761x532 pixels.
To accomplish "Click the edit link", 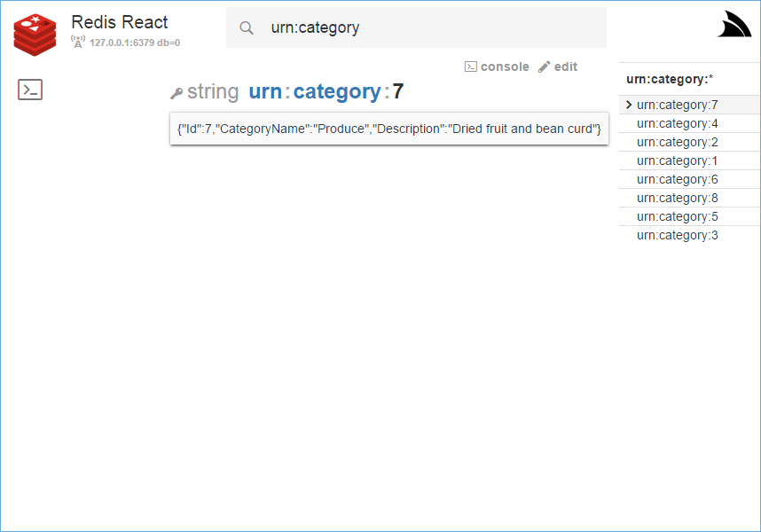I will tap(565, 66).
